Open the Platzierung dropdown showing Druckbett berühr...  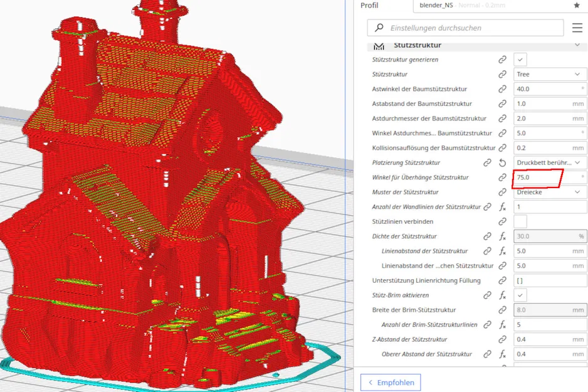pos(550,163)
